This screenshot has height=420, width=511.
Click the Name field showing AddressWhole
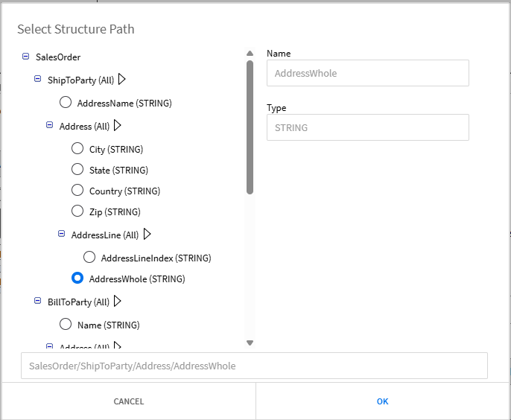pos(368,73)
